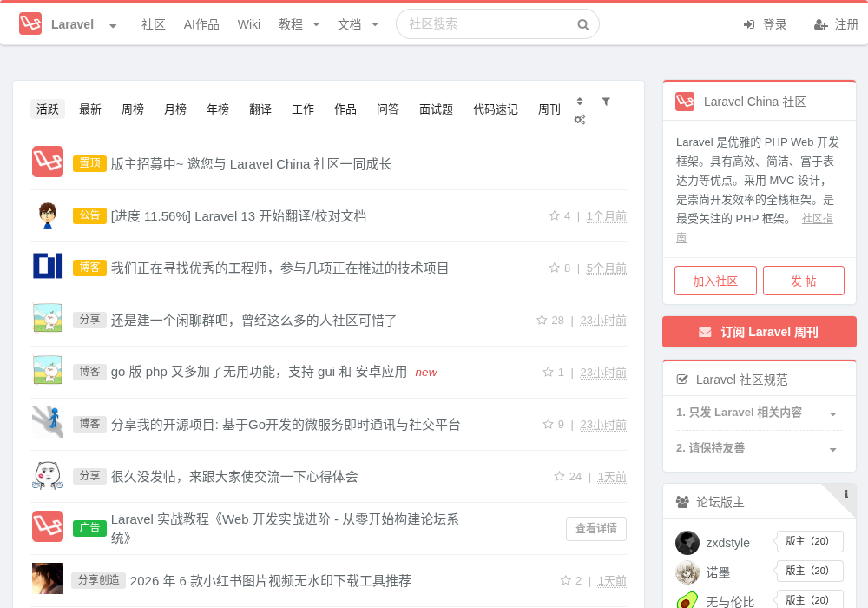Viewport: 868px width, 608px height.
Task: Click the author avatar of 公告 post
Action: 48,215
